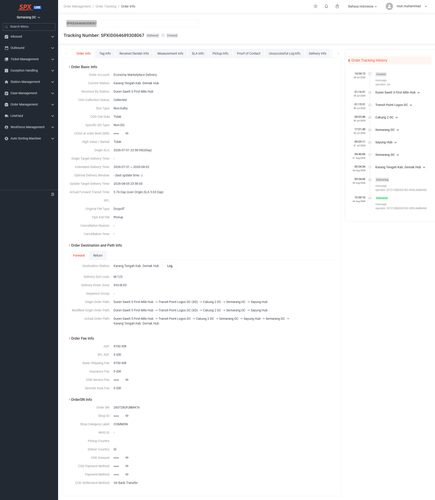The image size is (435, 500).
Task: Reveal the COD Payment Method value
Action: click(x=127, y=466)
